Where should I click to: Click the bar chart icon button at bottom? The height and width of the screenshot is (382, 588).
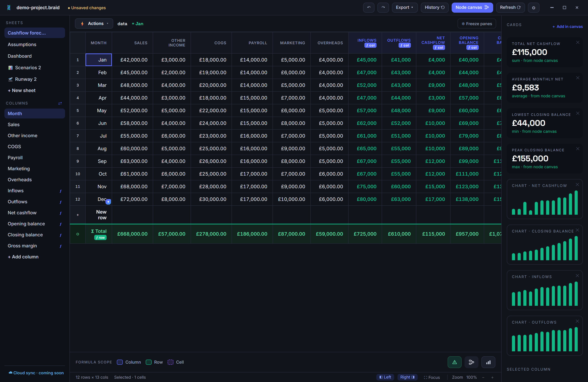click(x=488, y=362)
